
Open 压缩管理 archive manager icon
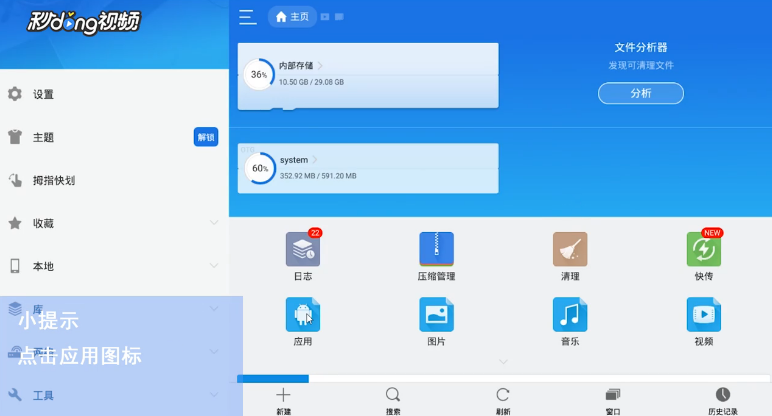[436, 249]
